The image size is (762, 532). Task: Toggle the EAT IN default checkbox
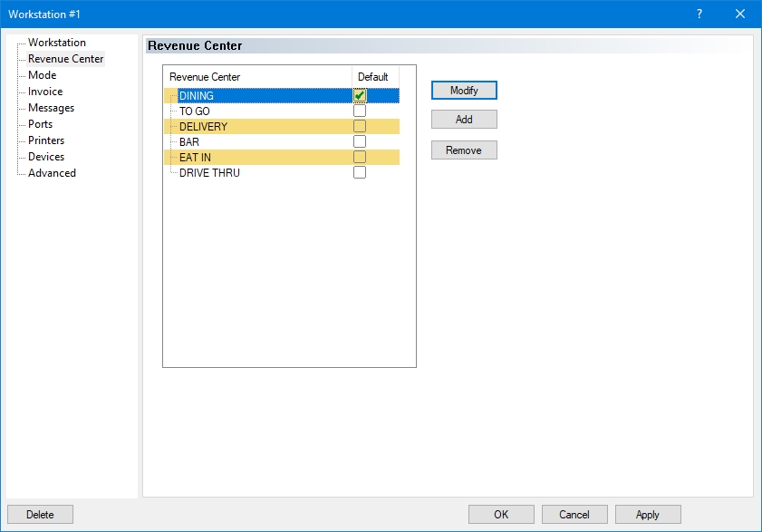coord(360,157)
